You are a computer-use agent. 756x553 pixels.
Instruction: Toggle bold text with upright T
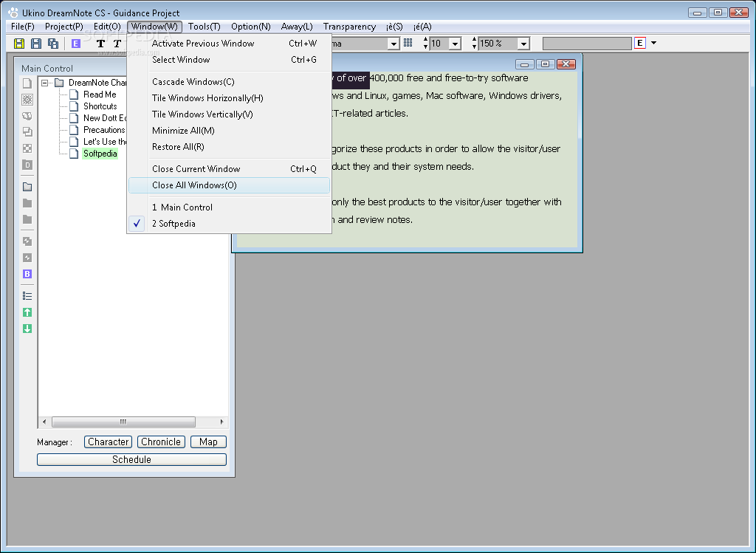100,44
